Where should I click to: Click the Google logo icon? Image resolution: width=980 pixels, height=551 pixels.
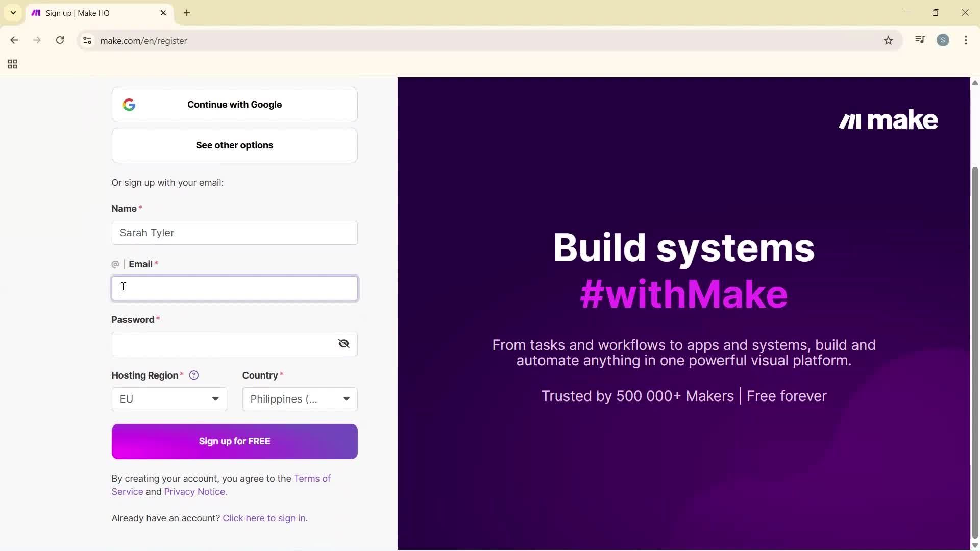click(129, 105)
